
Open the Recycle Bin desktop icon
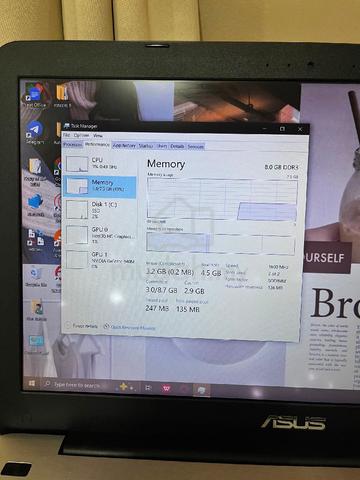(35, 276)
